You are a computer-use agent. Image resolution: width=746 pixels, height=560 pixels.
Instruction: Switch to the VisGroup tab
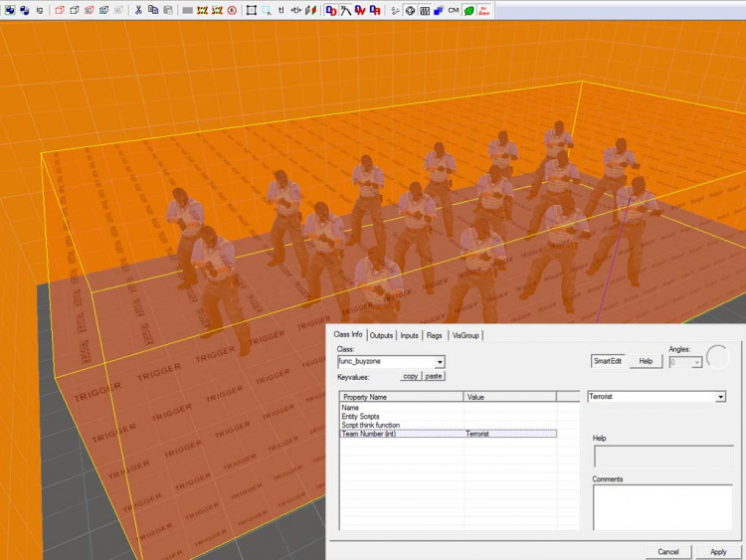466,335
